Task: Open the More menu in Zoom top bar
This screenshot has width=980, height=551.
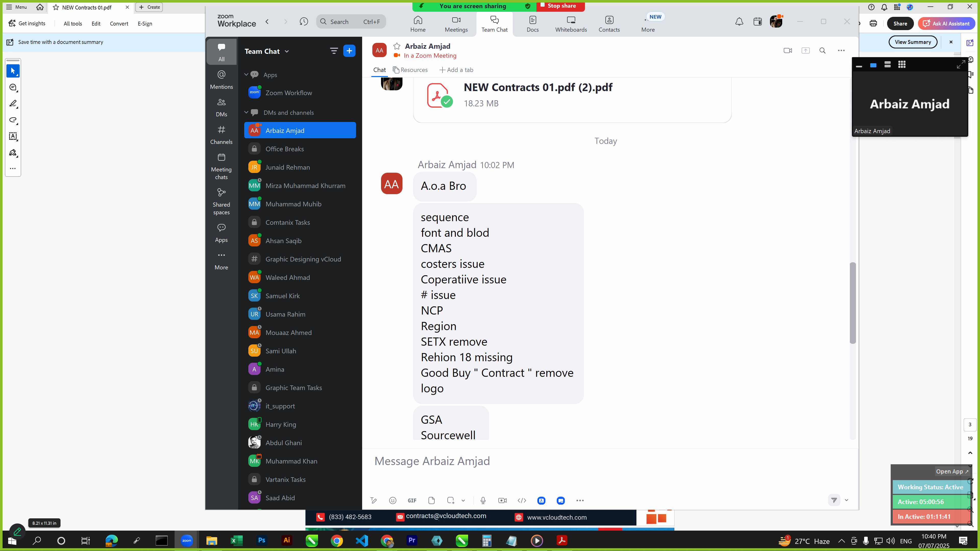Action: [x=648, y=24]
